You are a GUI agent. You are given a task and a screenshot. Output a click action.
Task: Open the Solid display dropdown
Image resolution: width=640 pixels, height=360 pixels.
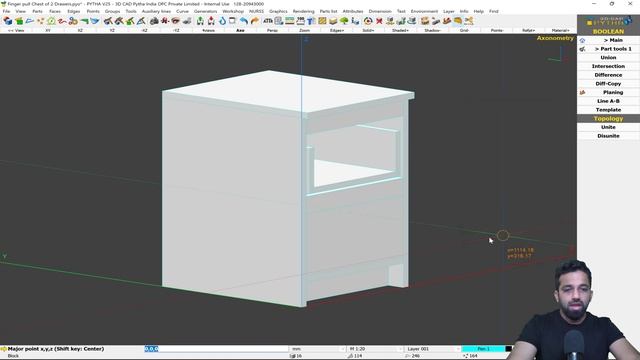pos(368,31)
